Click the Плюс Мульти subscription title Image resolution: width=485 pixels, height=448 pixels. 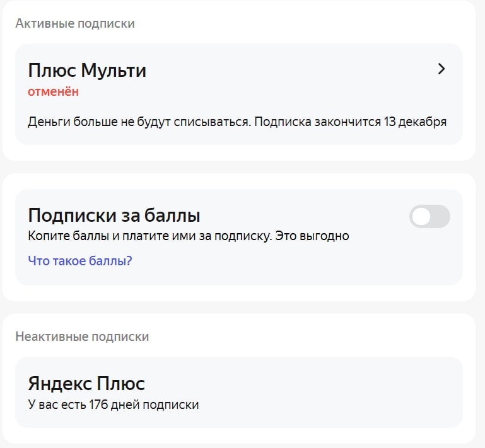[x=87, y=71]
